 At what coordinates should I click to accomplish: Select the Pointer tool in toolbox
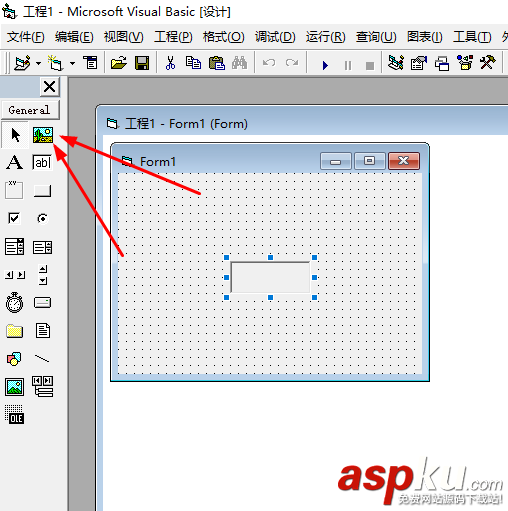coord(15,135)
